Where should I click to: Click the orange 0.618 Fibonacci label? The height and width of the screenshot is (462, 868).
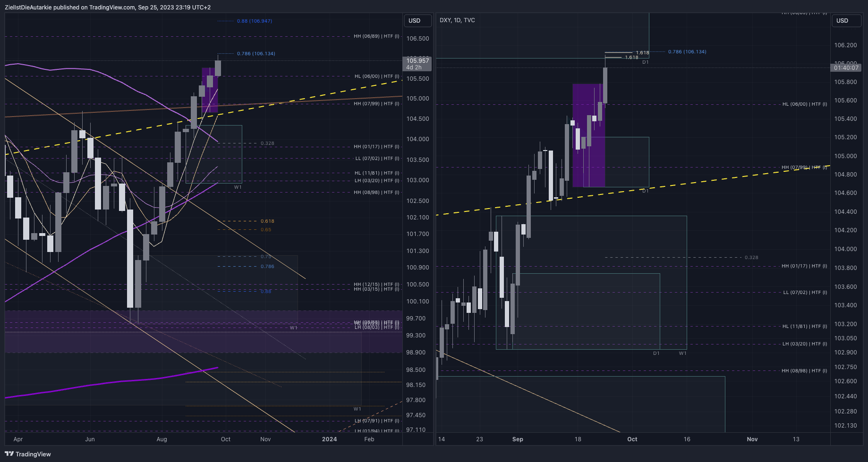[x=267, y=221]
